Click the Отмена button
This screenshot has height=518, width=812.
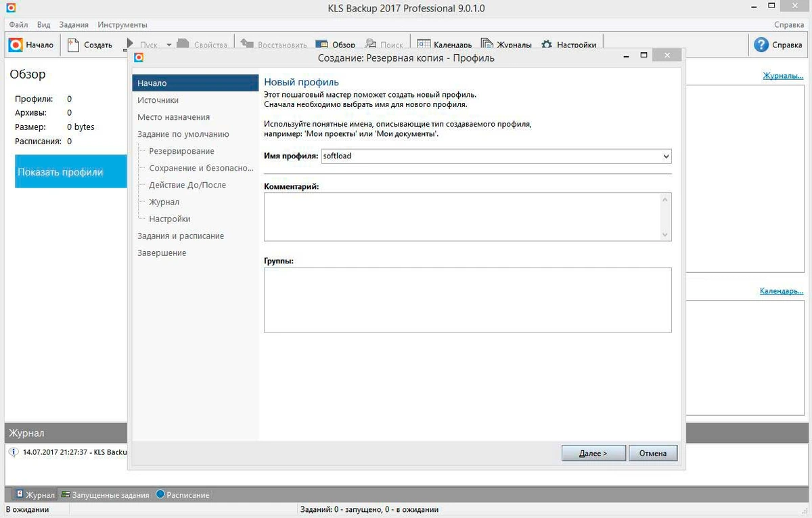653,453
